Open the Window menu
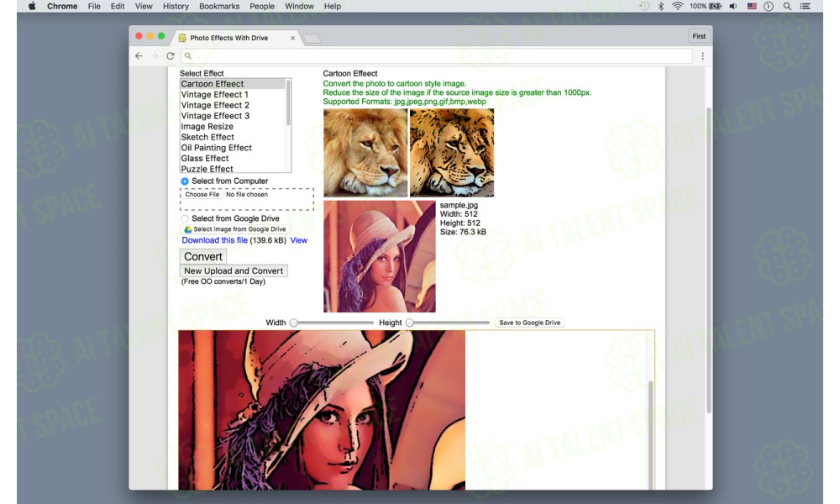This screenshot has height=504, width=840. pos(299,7)
